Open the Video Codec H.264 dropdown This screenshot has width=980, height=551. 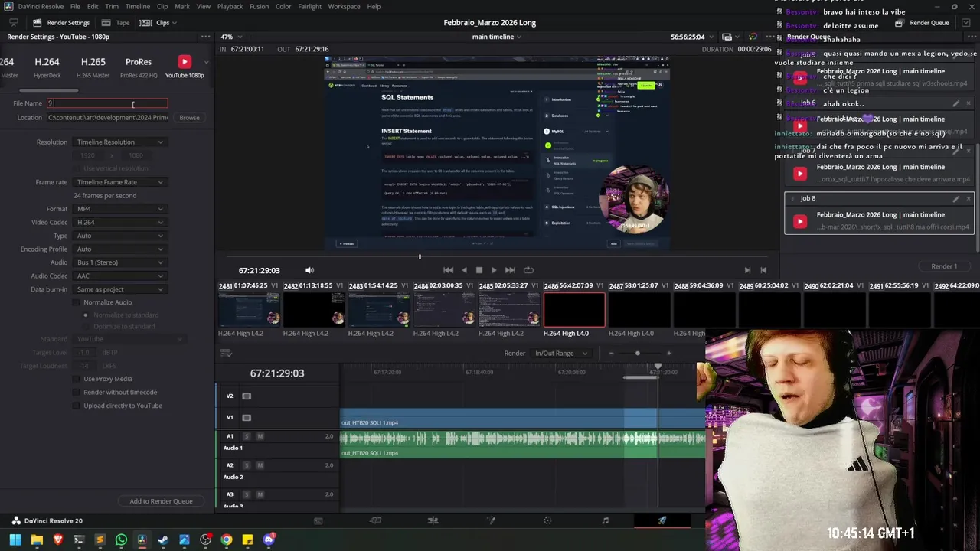(119, 222)
